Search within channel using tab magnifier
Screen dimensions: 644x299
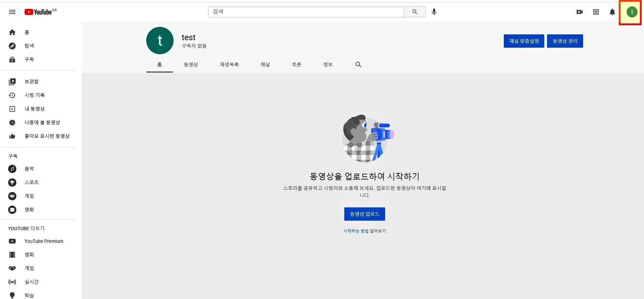[358, 65]
